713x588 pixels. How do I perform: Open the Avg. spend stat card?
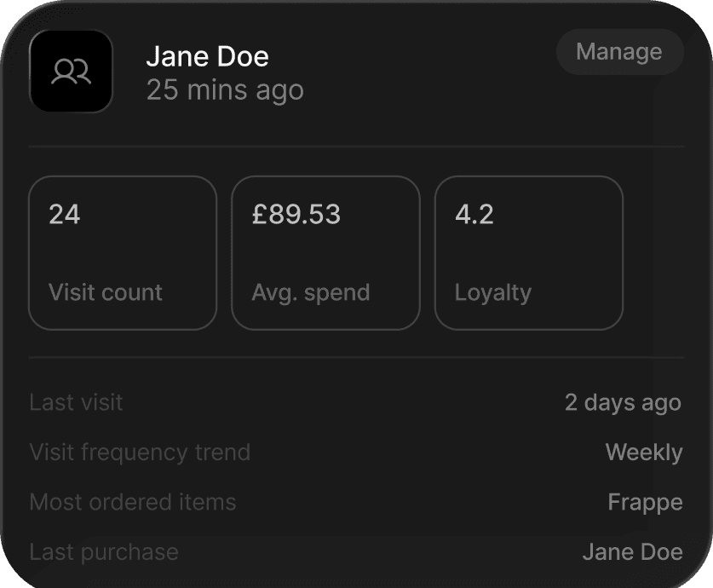click(x=325, y=253)
